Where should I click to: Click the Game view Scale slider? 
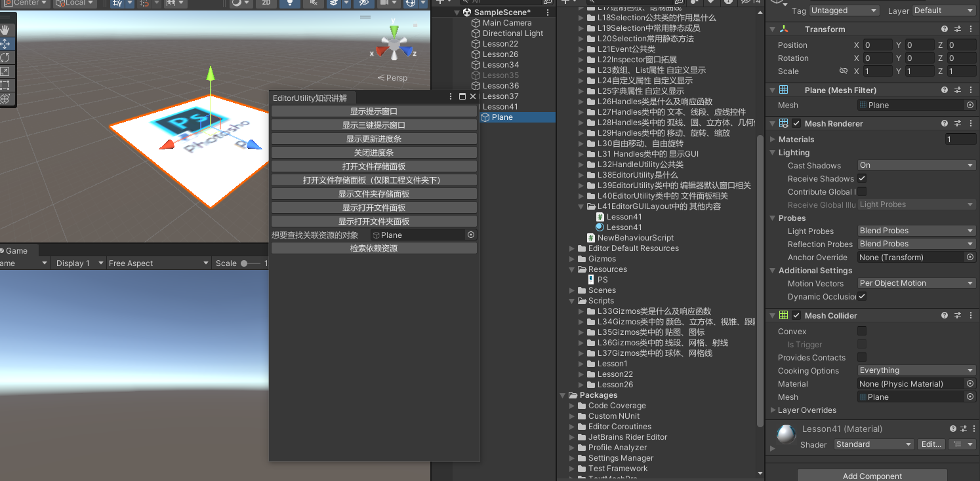(x=252, y=263)
